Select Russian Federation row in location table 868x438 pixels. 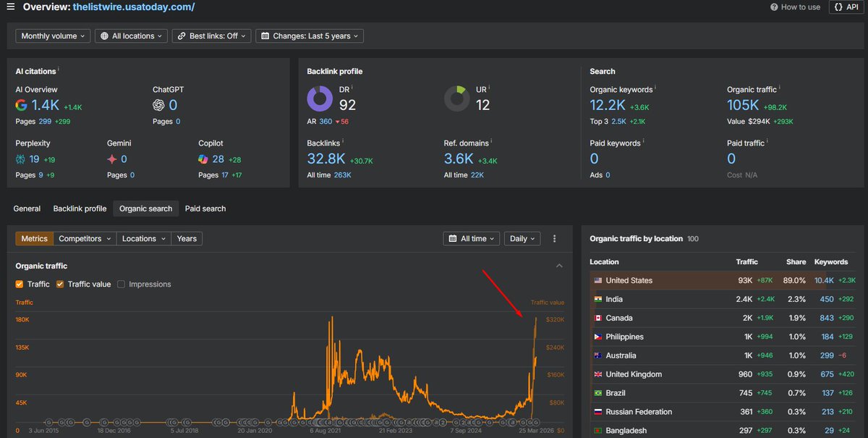pyautogui.click(x=725, y=412)
